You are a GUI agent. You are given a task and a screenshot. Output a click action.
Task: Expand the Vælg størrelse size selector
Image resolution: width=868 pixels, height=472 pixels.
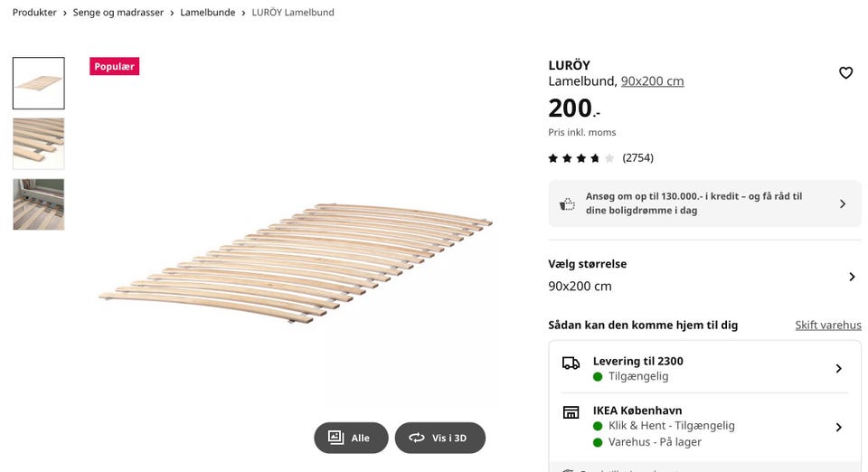(851, 277)
